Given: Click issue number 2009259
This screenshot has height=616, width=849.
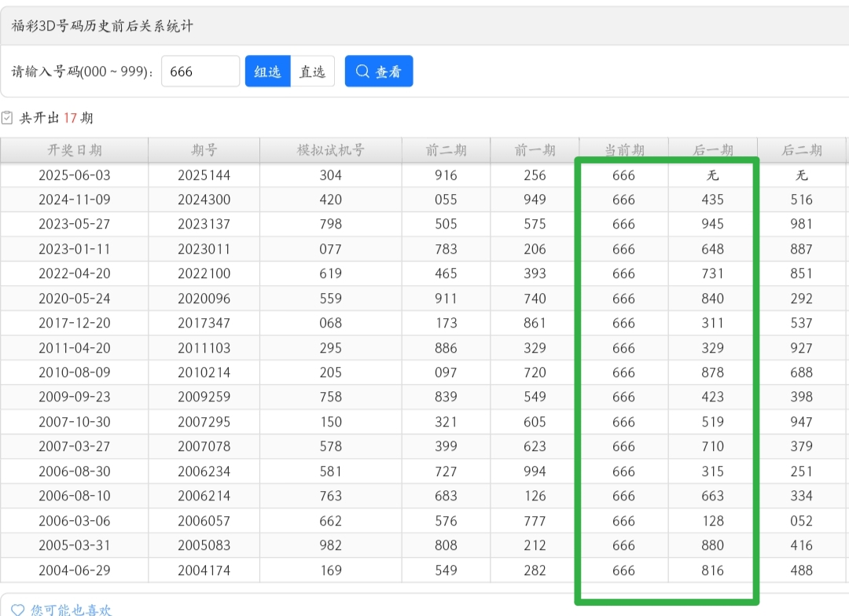Looking at the screenshot, I should [x=204, y=397].
